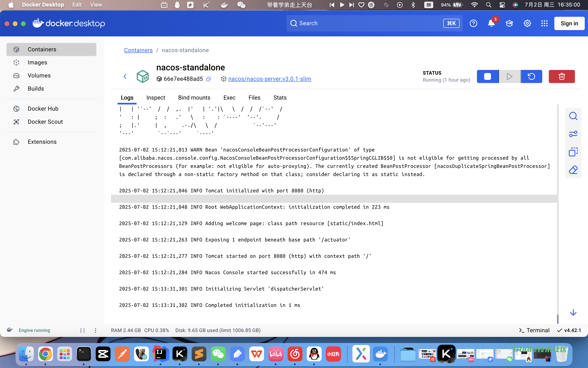Go back with the left chevron

click(125, 76)
